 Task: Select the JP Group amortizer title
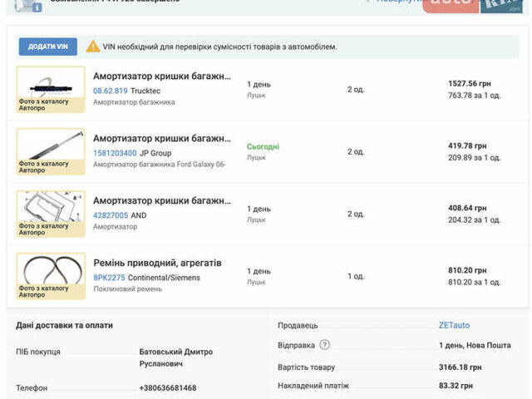click(162, 139)
